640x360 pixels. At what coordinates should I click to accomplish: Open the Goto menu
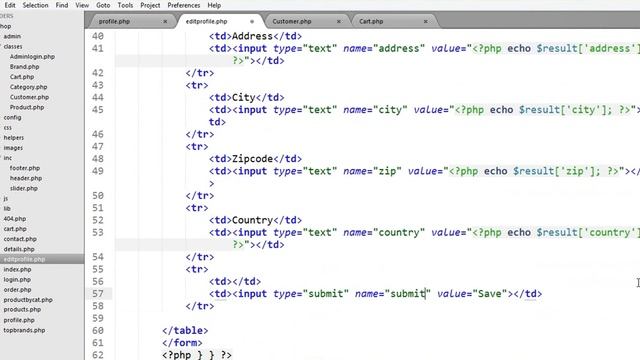(103, 5)
